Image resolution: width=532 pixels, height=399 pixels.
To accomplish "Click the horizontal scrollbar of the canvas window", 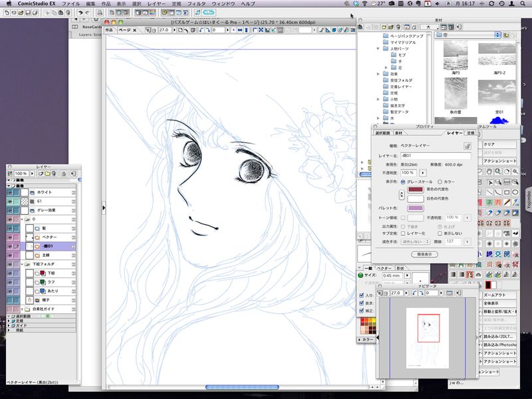I will [x=242, y=387].
